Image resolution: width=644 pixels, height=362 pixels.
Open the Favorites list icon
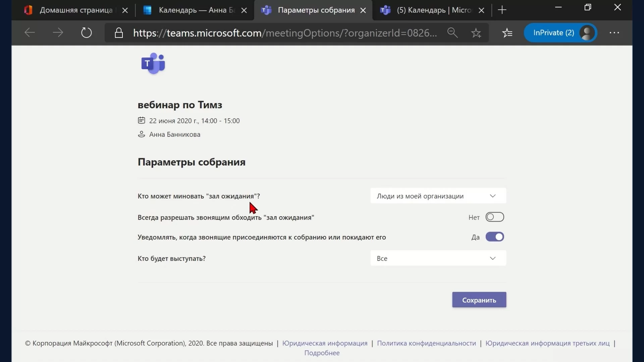[x=507, y=33]
